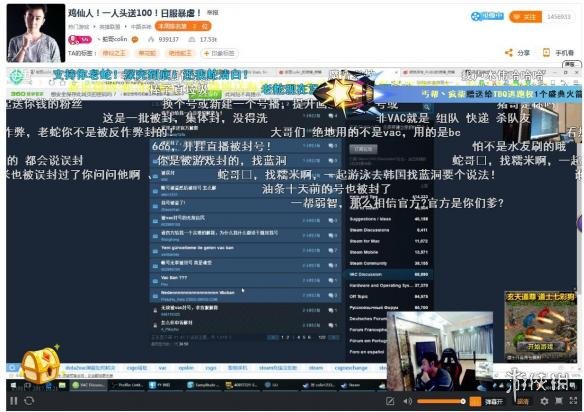Click the 'steam' search suggestion tag
The width and height of the screenshot is (584, 412).
click(x=316, y=368)
